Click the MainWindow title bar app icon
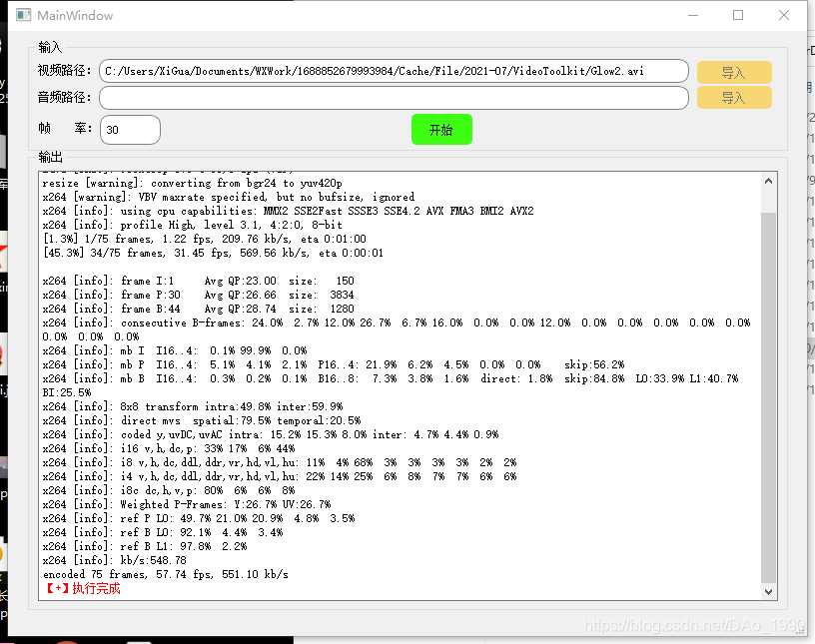Screen dimensions: 815x644 coord(23,15)
